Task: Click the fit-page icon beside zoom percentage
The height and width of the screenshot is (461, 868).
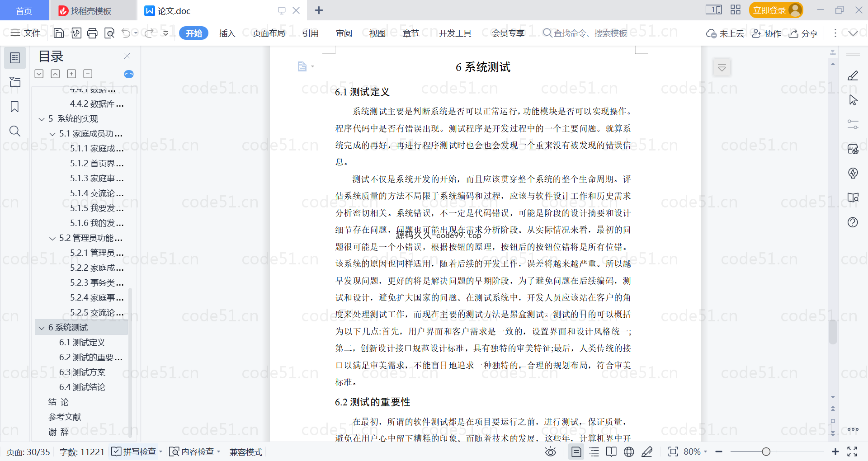Action: coord(673,452)
